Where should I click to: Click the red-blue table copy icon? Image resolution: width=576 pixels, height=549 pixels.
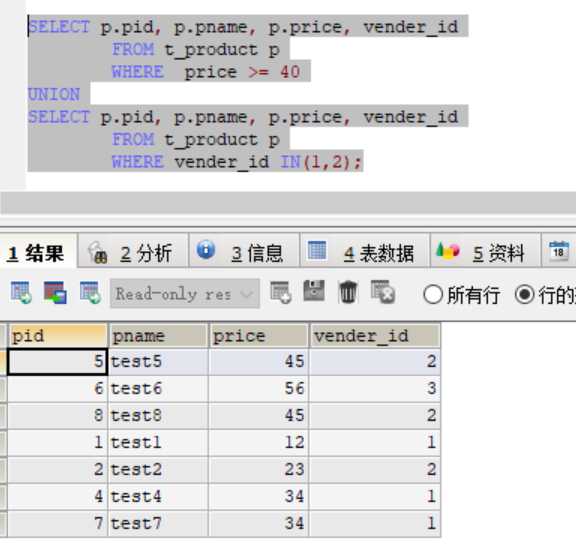tap(55, 293)
